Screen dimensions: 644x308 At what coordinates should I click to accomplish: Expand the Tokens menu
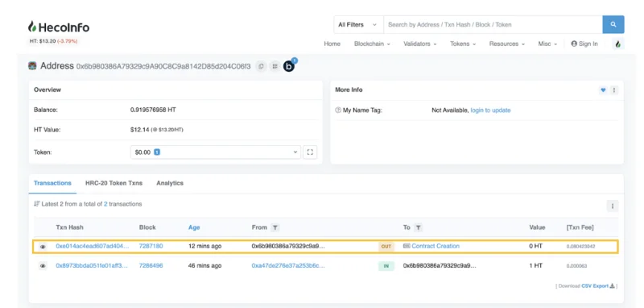pos(463,44)
